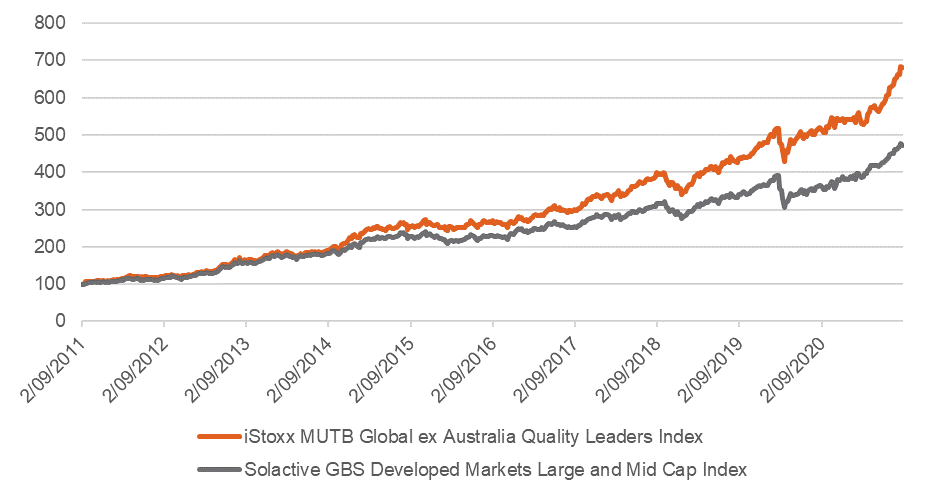The width and height of the screenshot is (940, 496).
Task: Click the 300 y-axis label
Action: 50,209
